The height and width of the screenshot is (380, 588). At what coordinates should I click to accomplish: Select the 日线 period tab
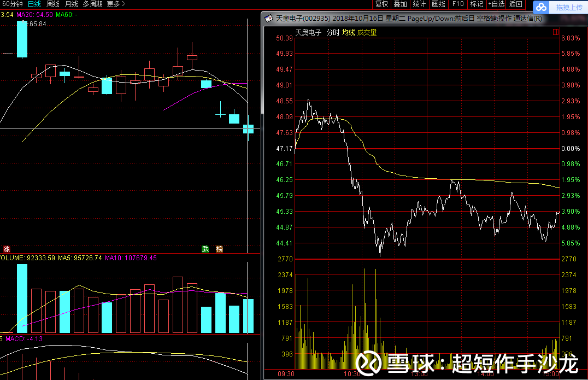pyautogui.click(x=34, y=4)
